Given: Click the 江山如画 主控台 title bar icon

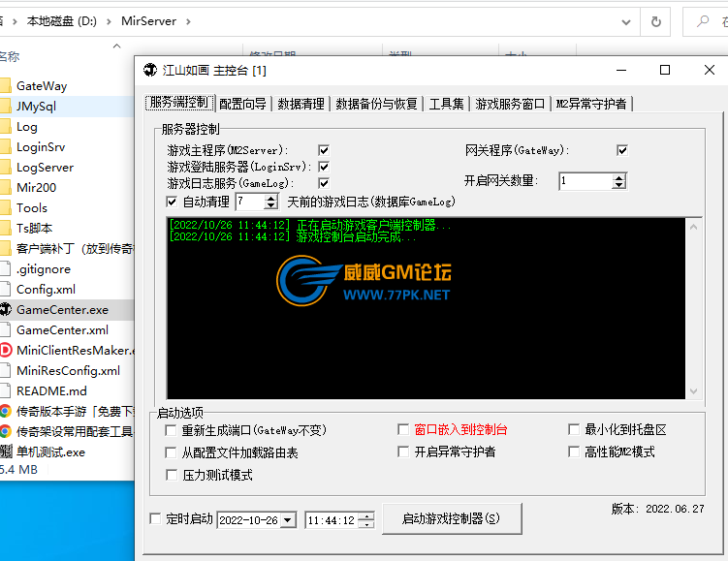Looking at the screenshot, I should (x=150, y=70).
